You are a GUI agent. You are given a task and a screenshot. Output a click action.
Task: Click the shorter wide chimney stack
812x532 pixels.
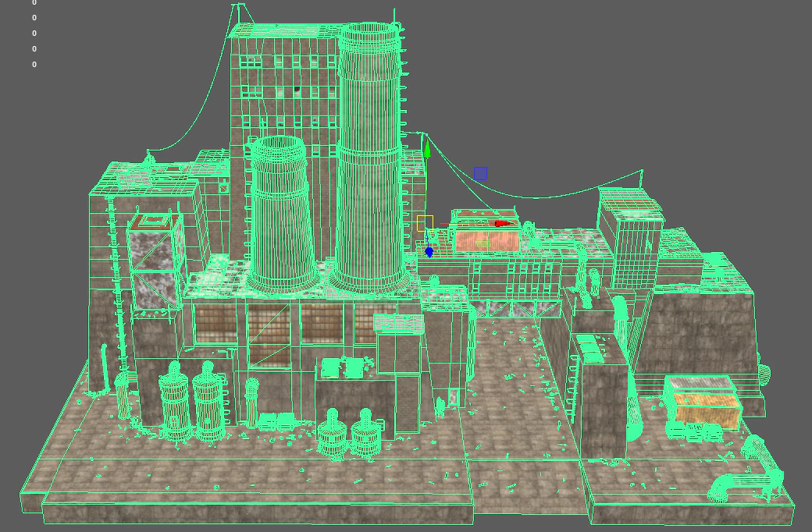282,215
